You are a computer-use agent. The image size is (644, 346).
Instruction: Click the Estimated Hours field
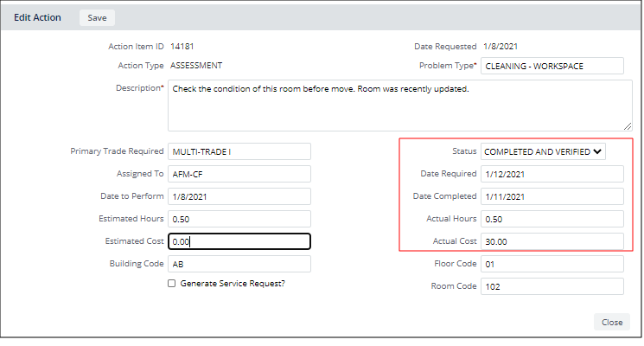pyautogui.click(x=239, y=219)
